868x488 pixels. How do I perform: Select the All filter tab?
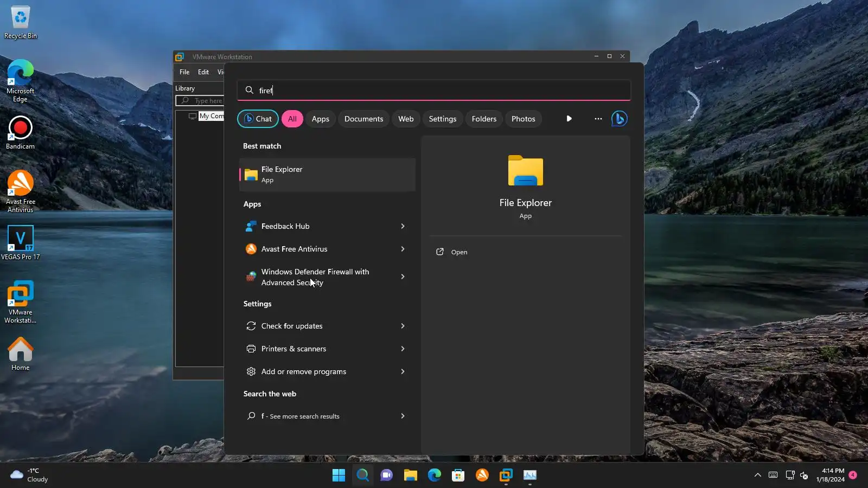(x=292, y=119)
